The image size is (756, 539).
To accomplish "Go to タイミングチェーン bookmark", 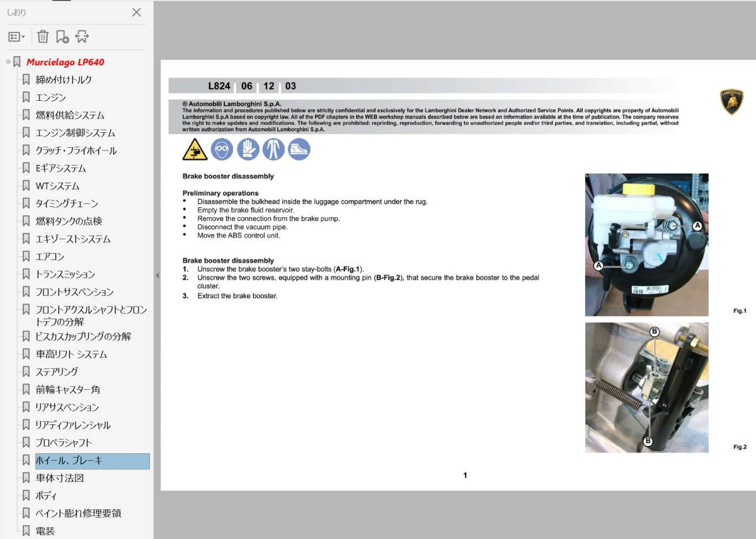I will click(67, 203).
